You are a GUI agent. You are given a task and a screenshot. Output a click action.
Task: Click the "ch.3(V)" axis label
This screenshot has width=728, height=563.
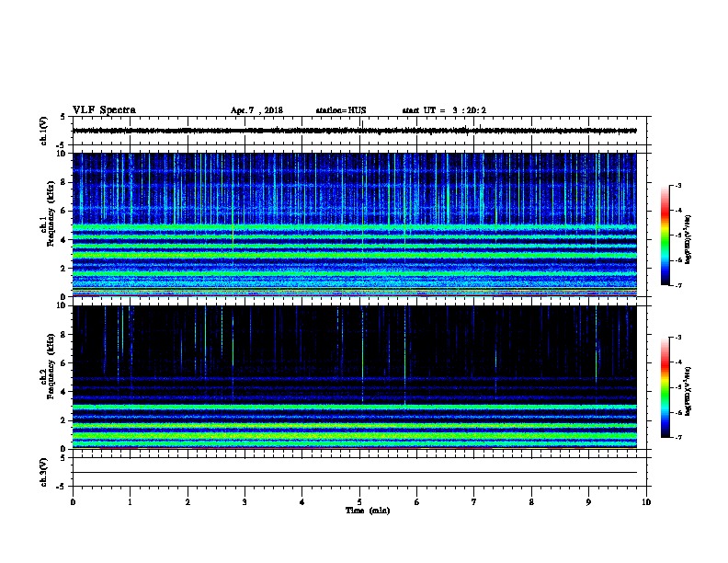tap(43, 472)
